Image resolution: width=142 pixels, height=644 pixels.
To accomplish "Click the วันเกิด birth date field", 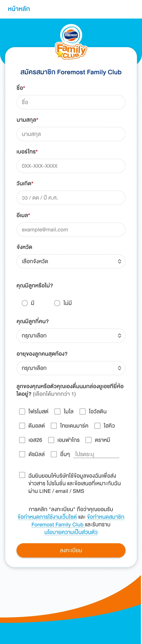I will [x=71, y=198].
